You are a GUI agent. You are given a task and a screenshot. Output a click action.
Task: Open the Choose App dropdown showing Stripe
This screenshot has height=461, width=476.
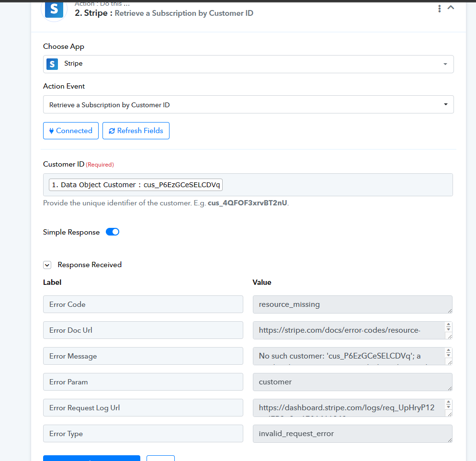click(x=249, y=64)
